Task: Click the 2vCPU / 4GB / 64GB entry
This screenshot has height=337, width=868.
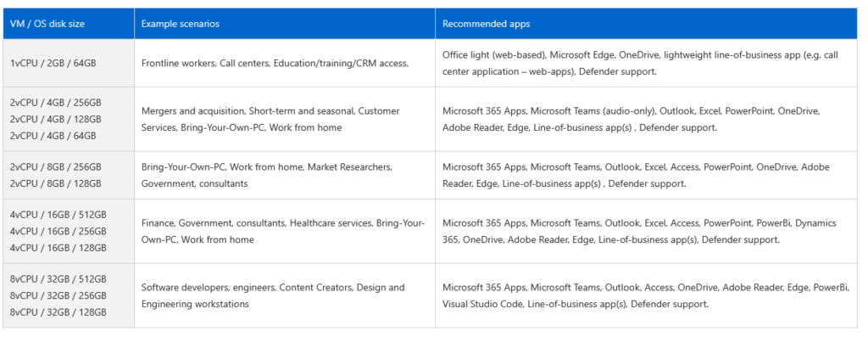Action: pyautogui.click(x=53, y=136)
